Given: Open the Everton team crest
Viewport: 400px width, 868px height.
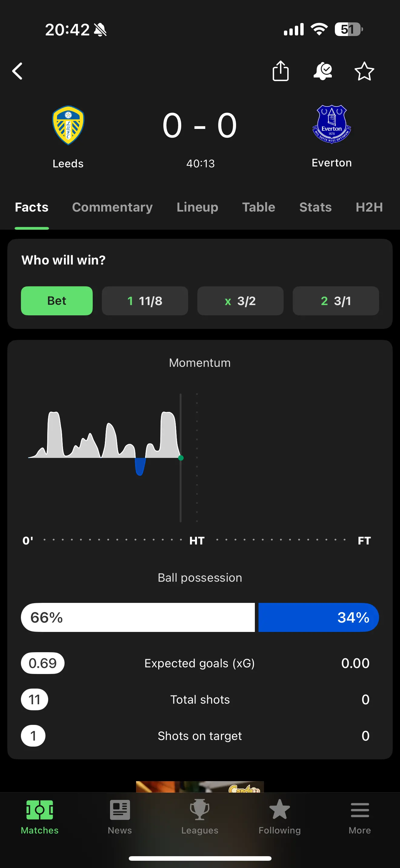Looking at the screenshot, I should point(332,124).
